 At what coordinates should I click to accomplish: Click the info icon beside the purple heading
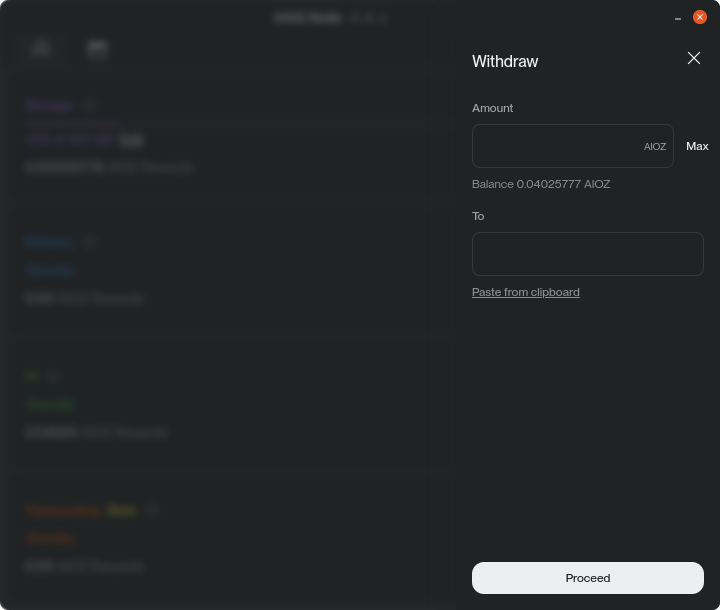click(89, 105)
